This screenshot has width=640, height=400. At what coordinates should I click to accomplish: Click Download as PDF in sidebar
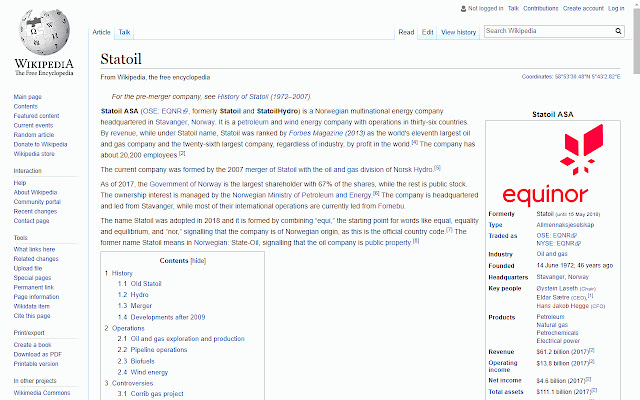[38, 353]
